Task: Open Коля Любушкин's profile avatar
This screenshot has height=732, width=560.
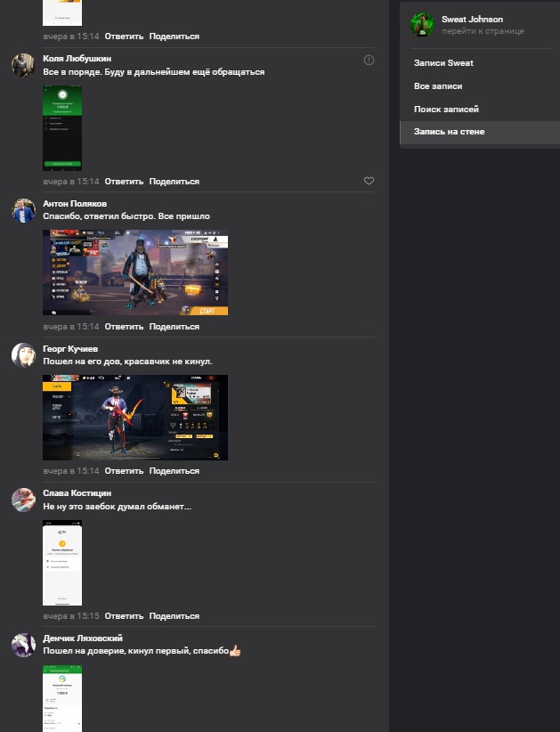Action: point(23,65)
